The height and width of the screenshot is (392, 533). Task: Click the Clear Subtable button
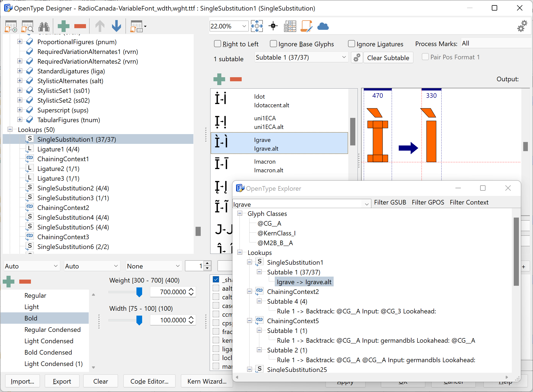(388, 58)
